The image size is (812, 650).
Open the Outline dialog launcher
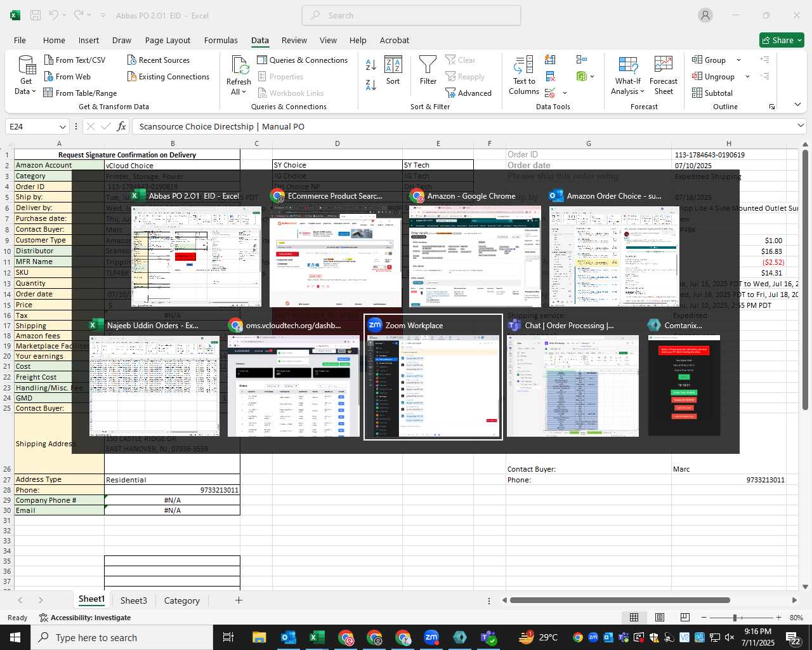[x=772, y=107]
